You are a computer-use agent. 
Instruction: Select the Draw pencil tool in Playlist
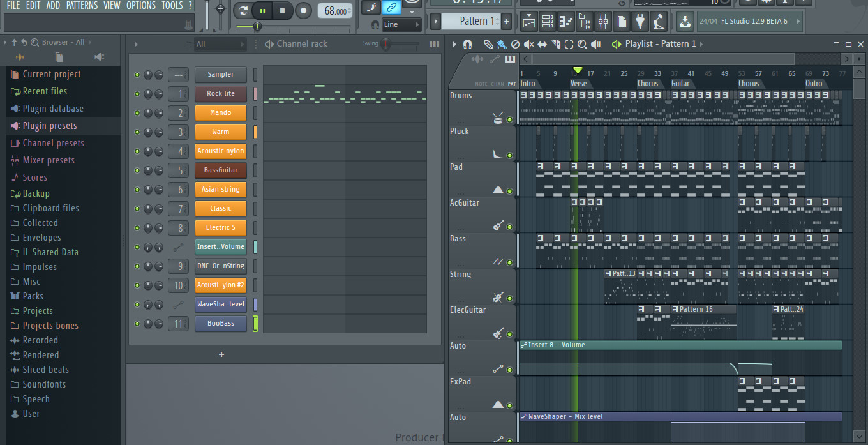tap(488, 44)
